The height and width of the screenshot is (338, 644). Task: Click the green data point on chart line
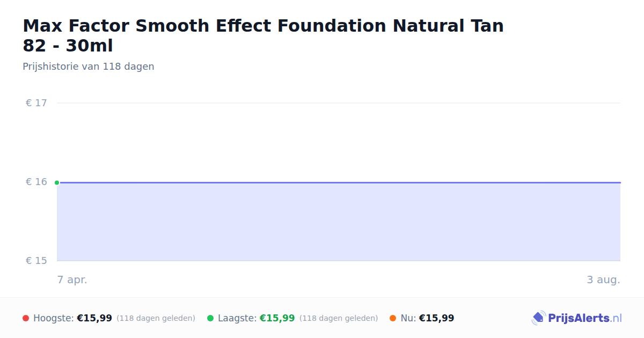(x=57, y=182)
